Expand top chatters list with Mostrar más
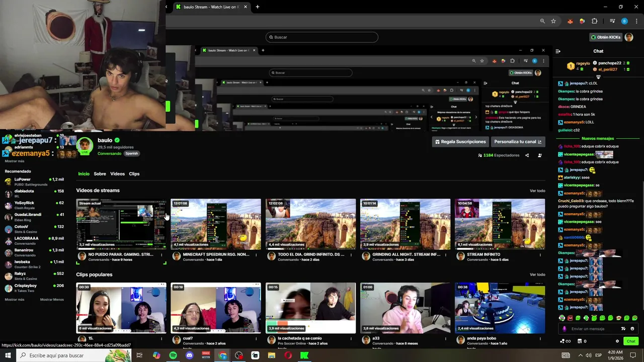This screenshot has height=362, width=644. (x=15, y=161)
